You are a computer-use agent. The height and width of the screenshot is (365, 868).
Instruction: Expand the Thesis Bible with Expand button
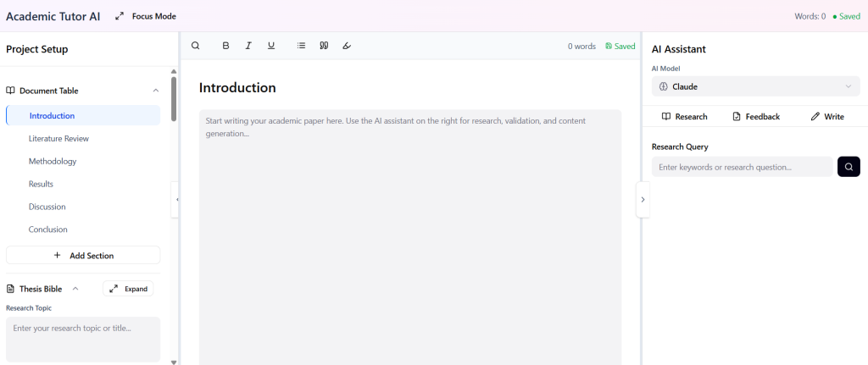128,289
